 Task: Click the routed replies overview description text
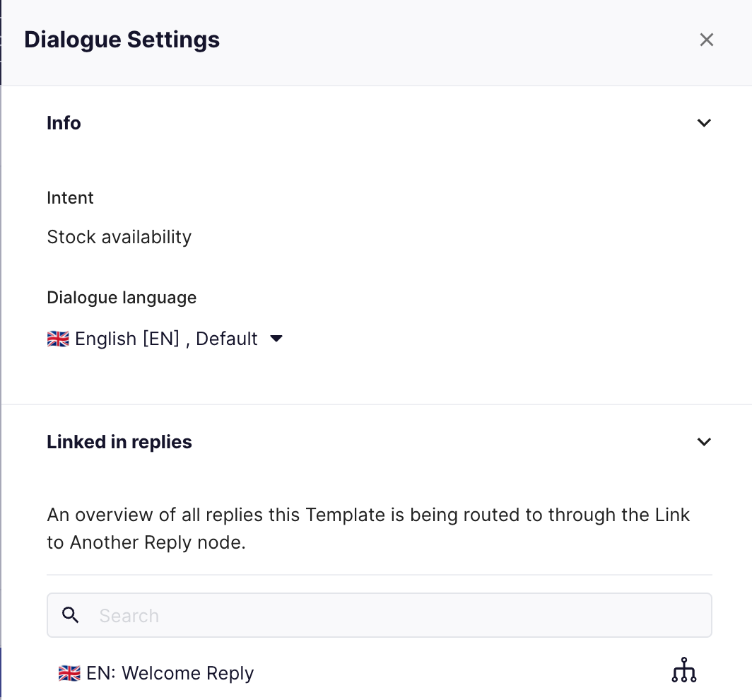(x=368, y=528)
